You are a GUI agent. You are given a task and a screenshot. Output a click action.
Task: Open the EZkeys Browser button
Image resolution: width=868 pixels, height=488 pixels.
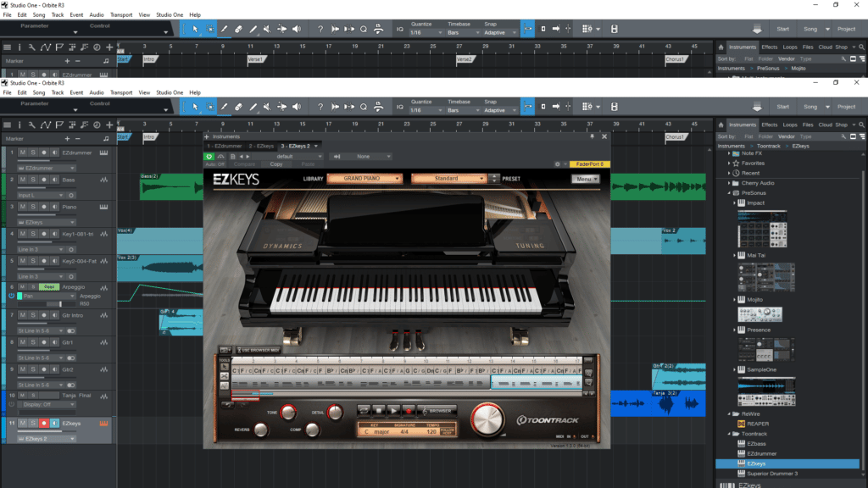(438, 411)
